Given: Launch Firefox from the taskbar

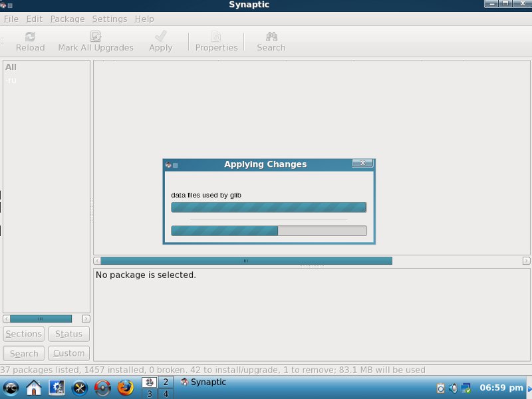Looking at the screenshot, I should [125, 388].
